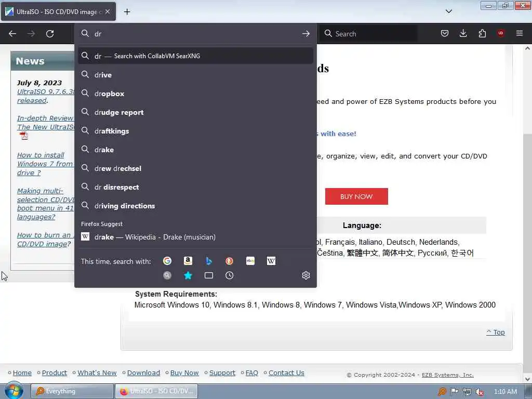The width and height of the screenshot is (532, 399).
Task: Click the Go arrow in address bar
Action: [x=305, y=34]
